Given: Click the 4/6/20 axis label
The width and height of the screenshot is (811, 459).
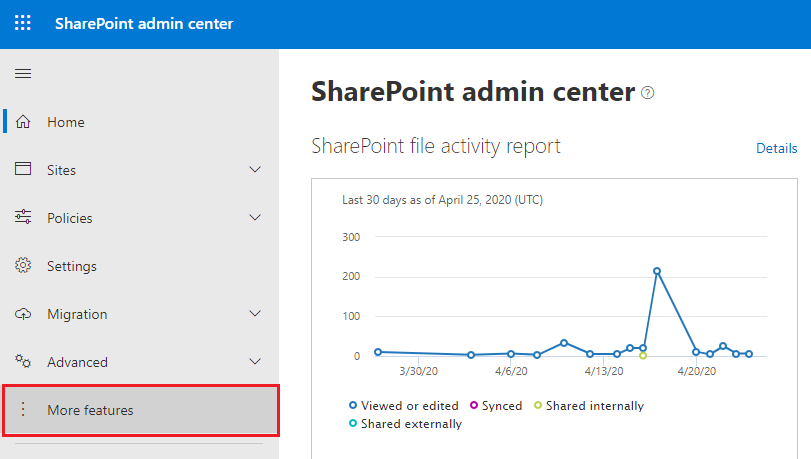Looking at the screenshot, I should point(511,371).
